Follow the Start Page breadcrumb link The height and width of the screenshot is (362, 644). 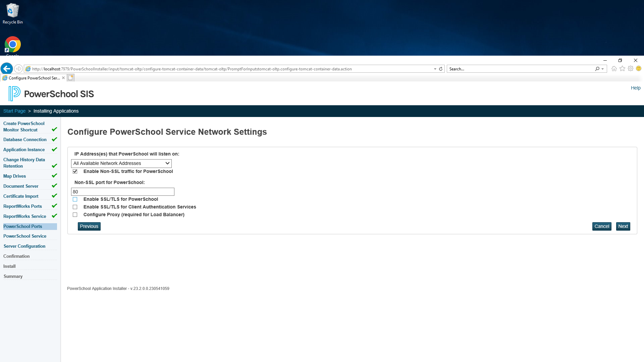[x=14, y=111]
